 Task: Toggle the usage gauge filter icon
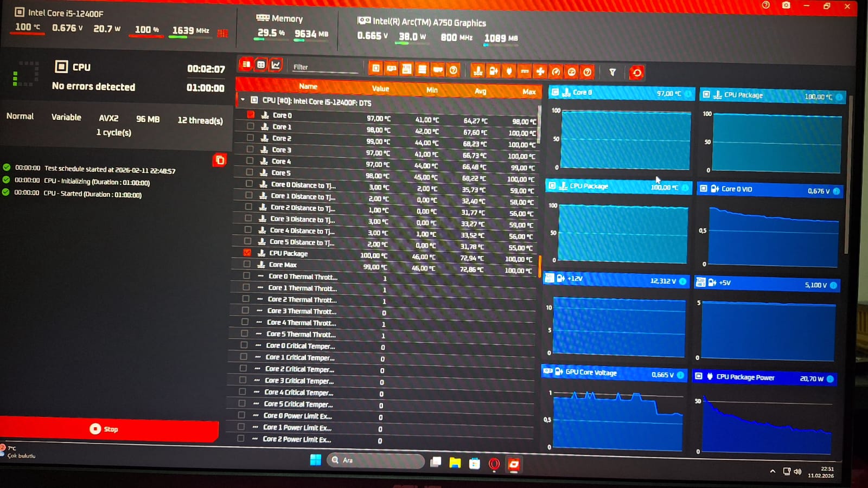(571, 72)
